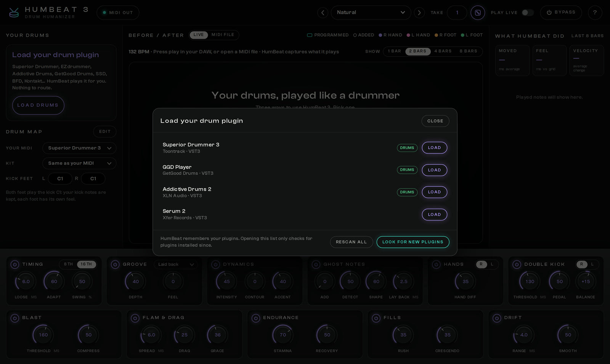
Task: Click the HumBeat drum logo icon
Action: (x=14, y=13)
